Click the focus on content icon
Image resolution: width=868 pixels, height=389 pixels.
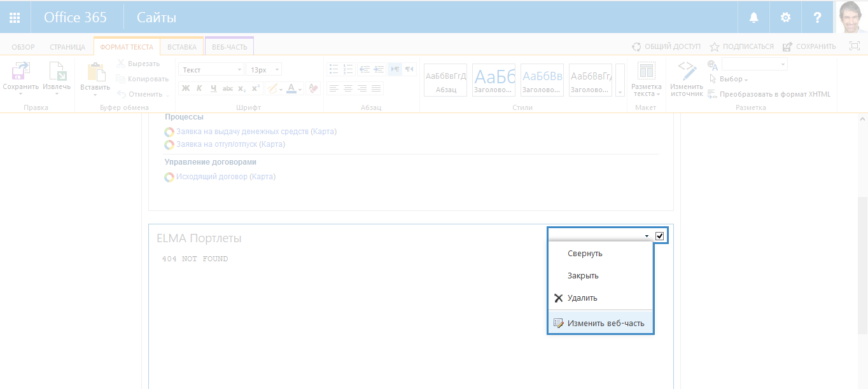tap(855, 46)
